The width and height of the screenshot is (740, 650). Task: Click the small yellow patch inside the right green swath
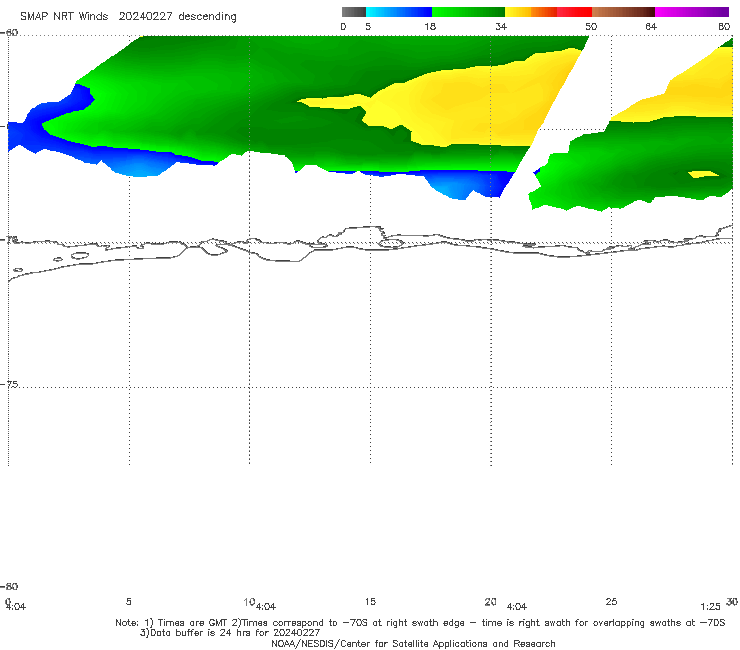click(703, 174)
